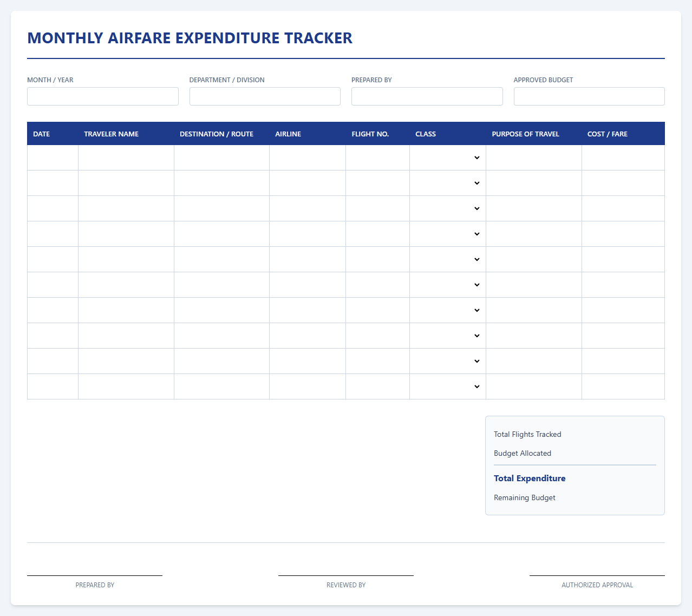Open the Class dropdown in the fourth row
Viewport: 692px width, 616px height.
448,234
